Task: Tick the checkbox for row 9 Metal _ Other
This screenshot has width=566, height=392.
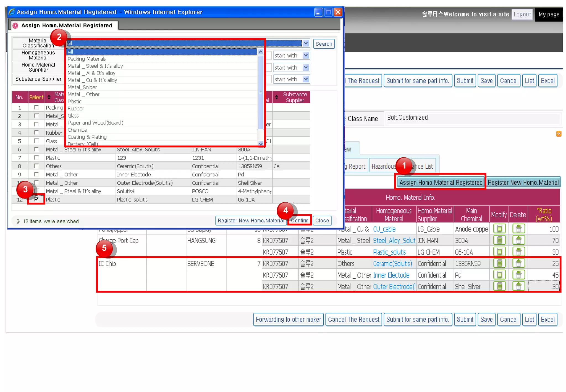Action: point(36,174)
